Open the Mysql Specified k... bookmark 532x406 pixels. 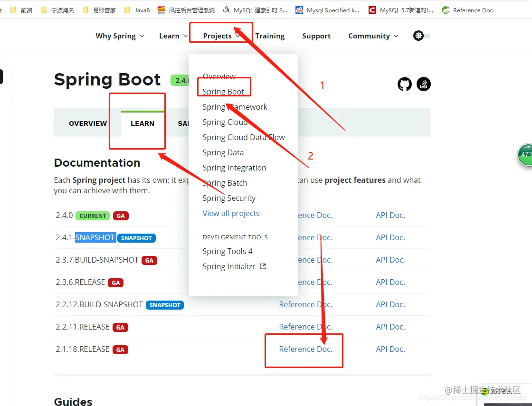point(327,10)
